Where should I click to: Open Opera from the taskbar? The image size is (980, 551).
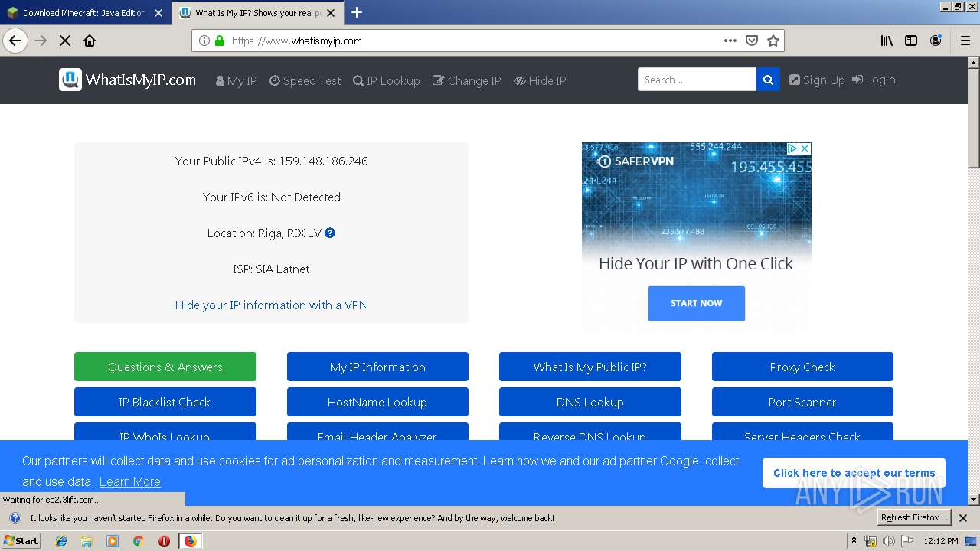(164, 541)
